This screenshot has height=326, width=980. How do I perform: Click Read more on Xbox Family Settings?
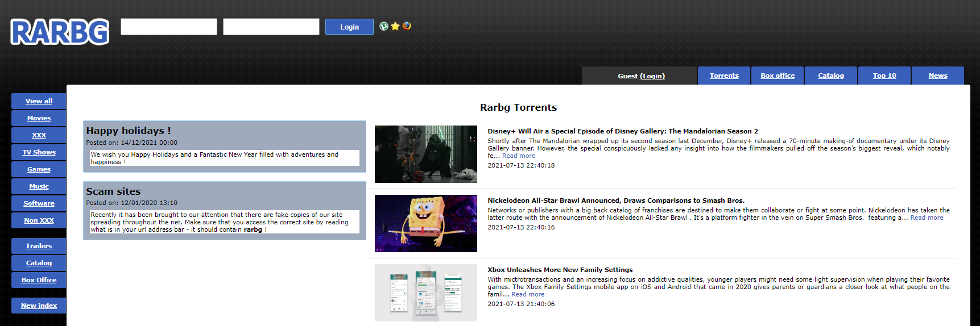(528, 294)
